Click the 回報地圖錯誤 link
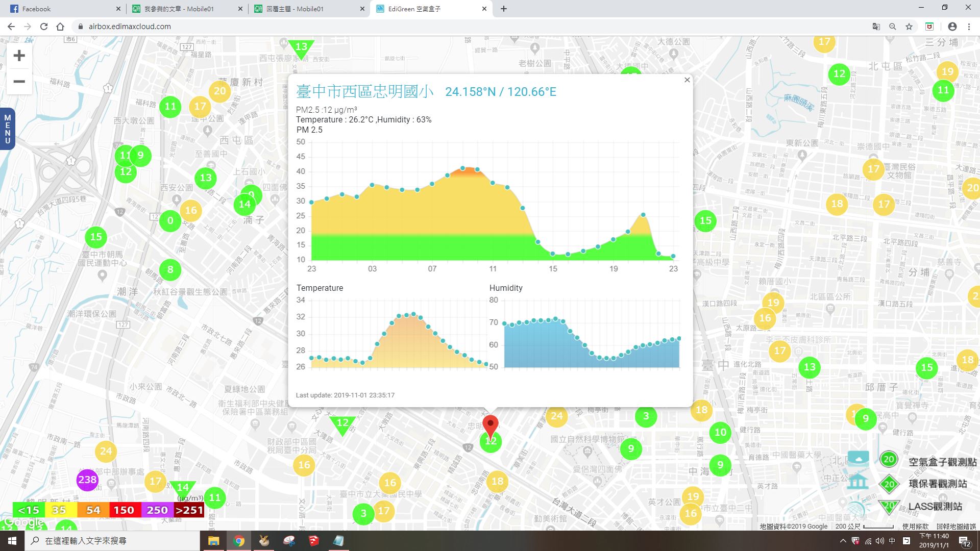The image size is (980, 551). 956,526
